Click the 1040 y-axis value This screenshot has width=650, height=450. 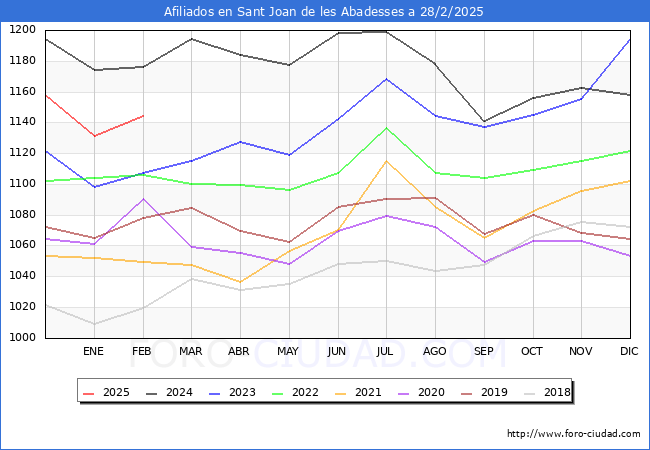[x=22, y=276]
